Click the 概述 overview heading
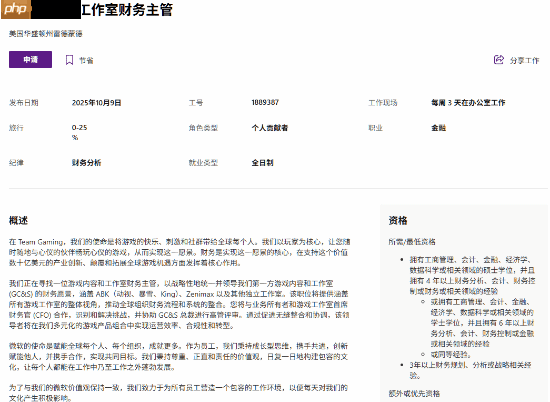550x402 pixels. point(18,221)
